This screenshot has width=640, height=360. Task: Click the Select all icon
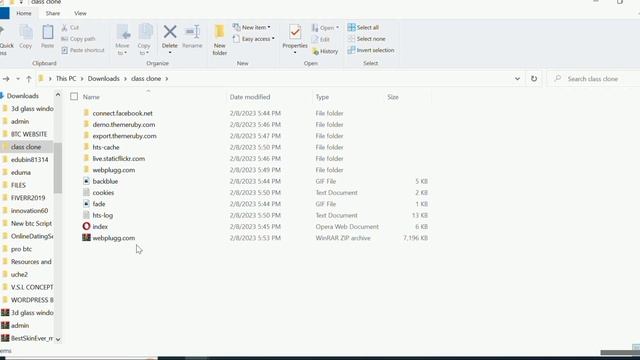pos(351,27)
